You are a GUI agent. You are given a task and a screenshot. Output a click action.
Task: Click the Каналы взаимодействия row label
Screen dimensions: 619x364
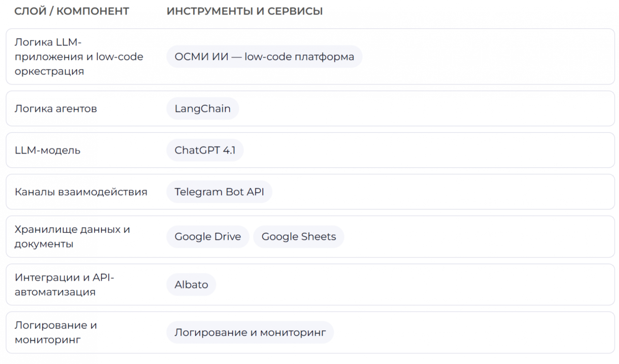point(81,192)
